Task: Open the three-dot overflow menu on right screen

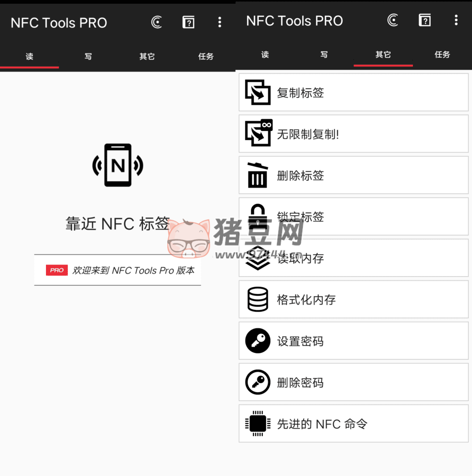Action: coord(456,20)
